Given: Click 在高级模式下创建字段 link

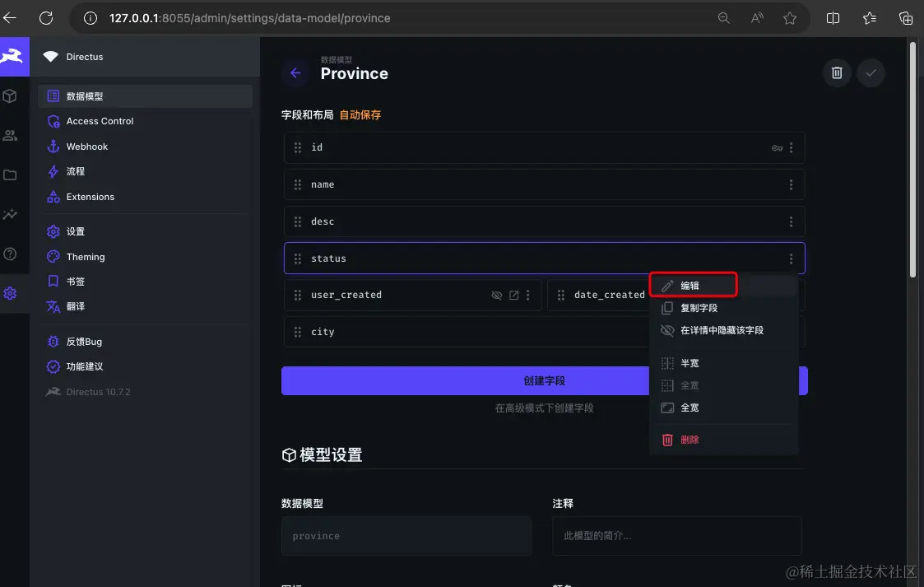Looking at the screenshot, I should click(x=544, y=408).
